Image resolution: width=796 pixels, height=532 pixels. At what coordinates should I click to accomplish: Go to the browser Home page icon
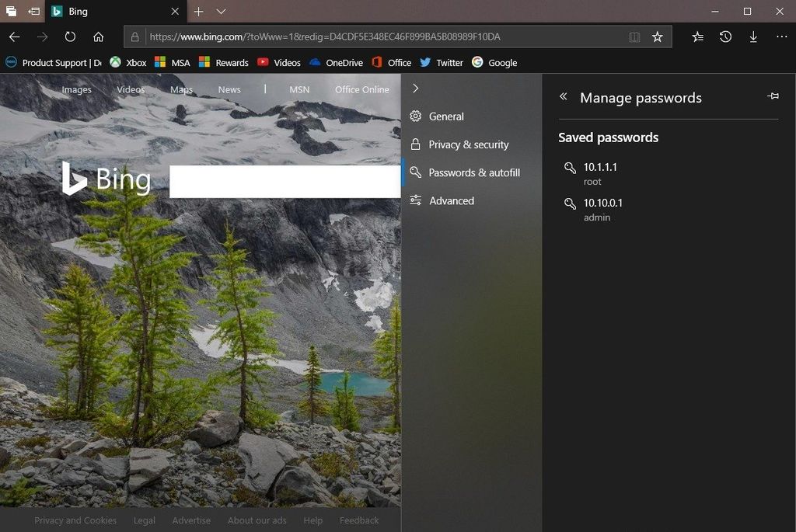[98, 37]
